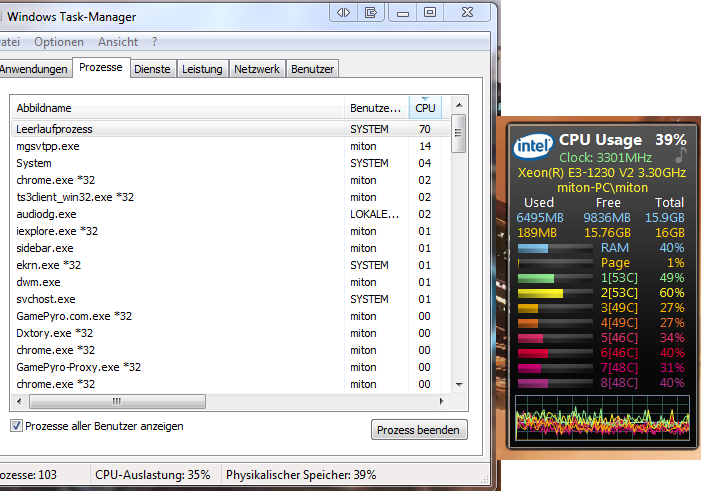Click 'Clock: 3301MHz' text in gadget

pos(605,157)
